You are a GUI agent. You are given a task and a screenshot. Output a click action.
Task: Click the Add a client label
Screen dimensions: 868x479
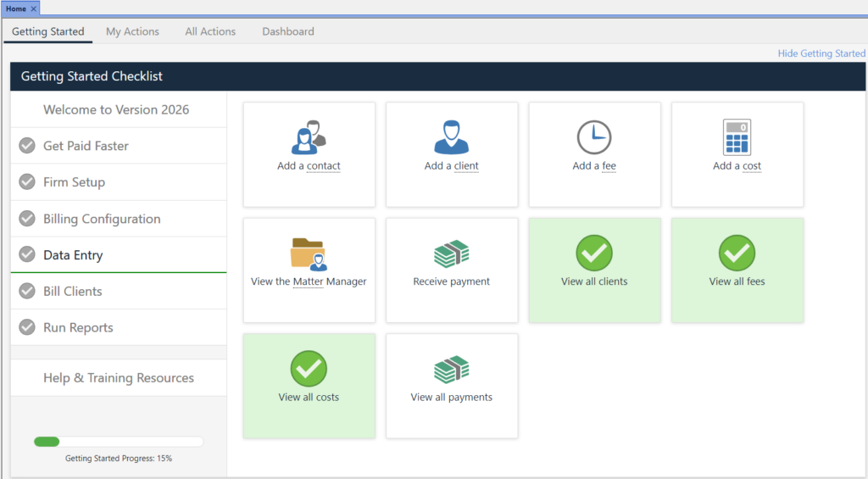coord(452,165)
